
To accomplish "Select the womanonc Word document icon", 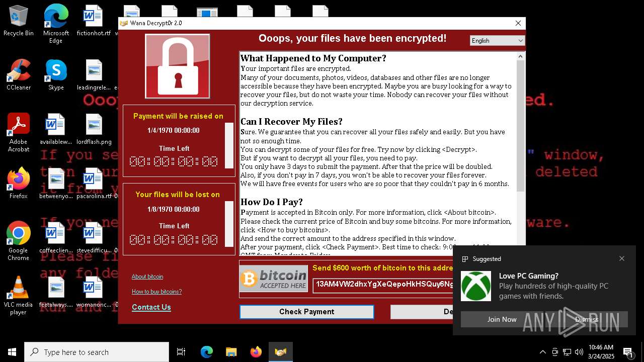I will (x=94, y=292).
